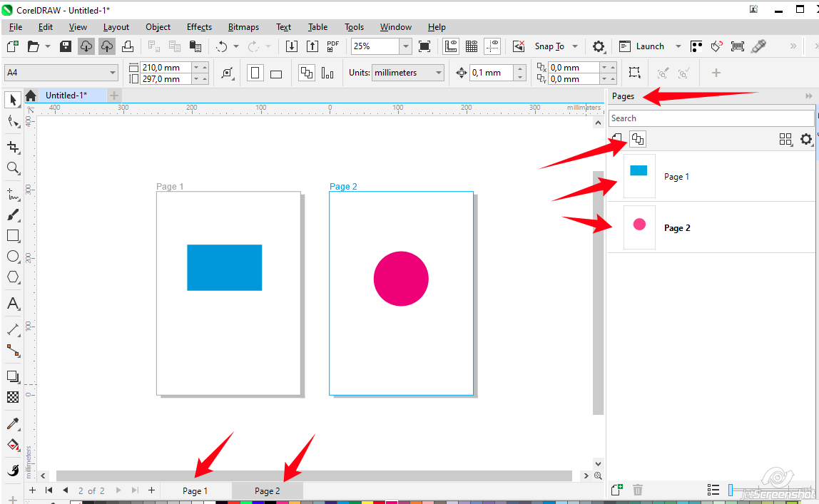Toggle Show rulers button
819x504 pixels.
coord(451,46)
